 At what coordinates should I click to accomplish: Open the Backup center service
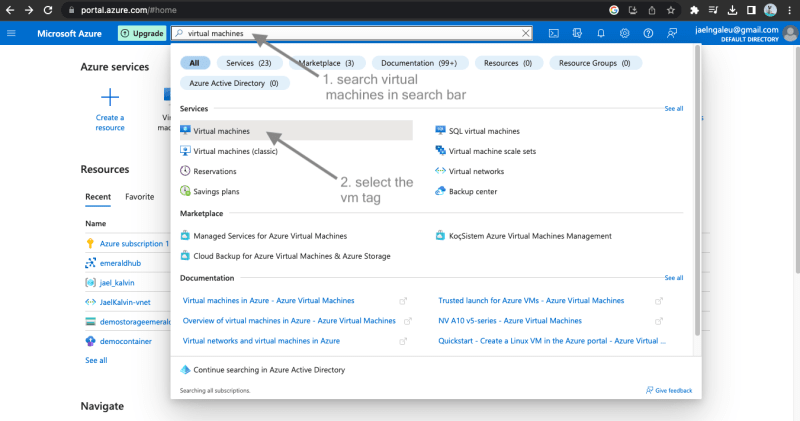tap(472, 191)
